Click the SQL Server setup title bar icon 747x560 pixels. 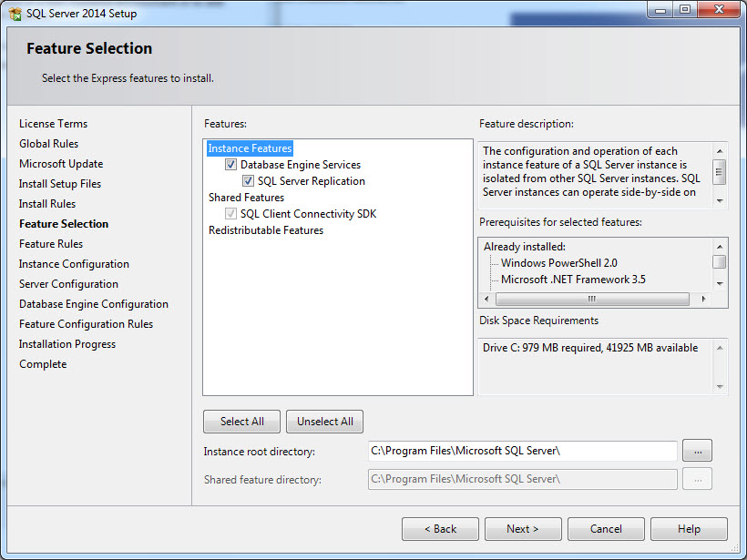pyautogui.click(x=15, y=12)
